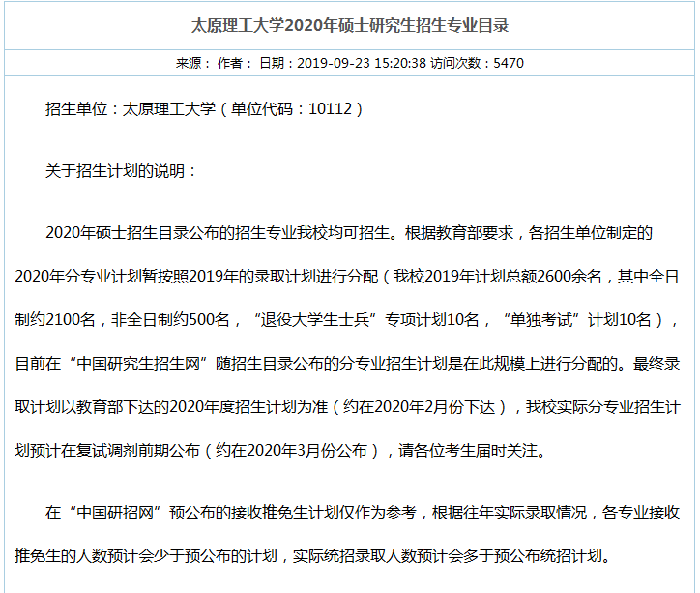700x593 pixels.
Task: Click the line starting 制约2100名，非全日制约500名
Action: (347, 320)
